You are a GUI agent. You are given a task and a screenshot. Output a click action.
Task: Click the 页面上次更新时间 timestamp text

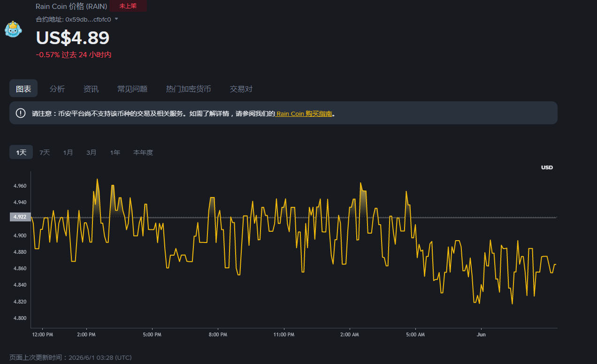point(70,357)
